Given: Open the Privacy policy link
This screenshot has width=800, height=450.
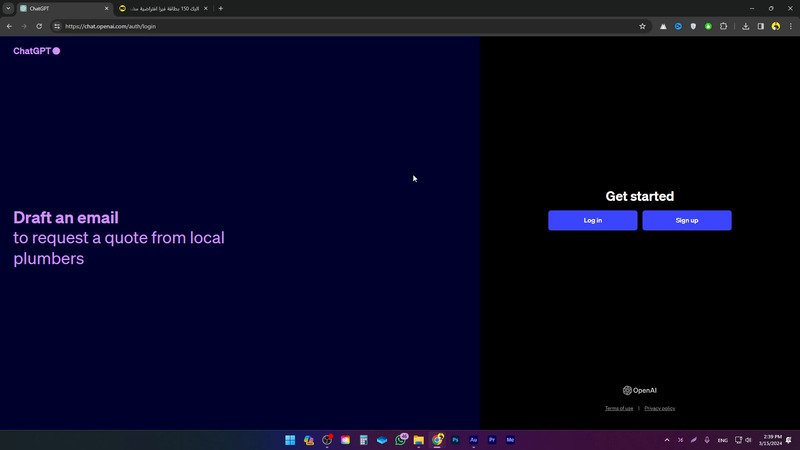Looking at the screenshot, I should (659, 408).
